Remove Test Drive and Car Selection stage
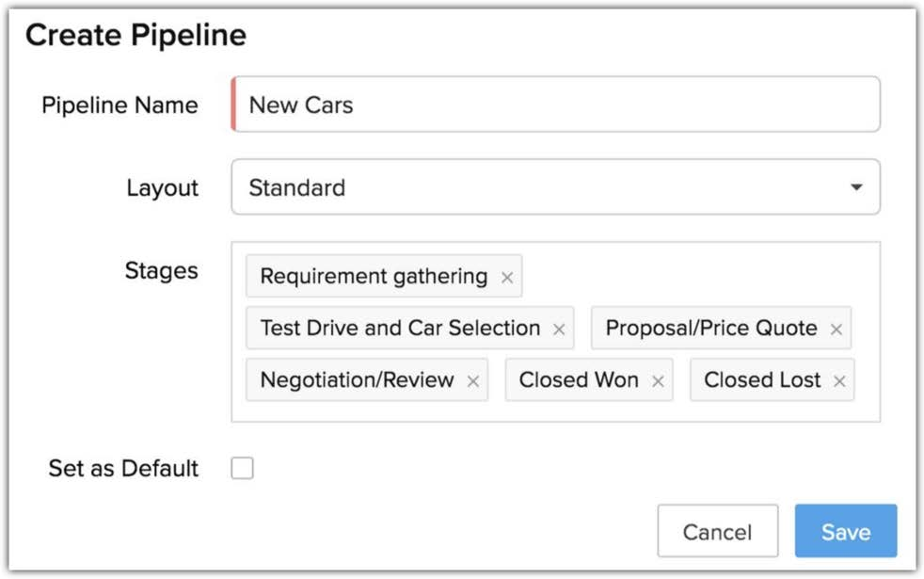The image size is (924, 579). (x=559, y=330)
